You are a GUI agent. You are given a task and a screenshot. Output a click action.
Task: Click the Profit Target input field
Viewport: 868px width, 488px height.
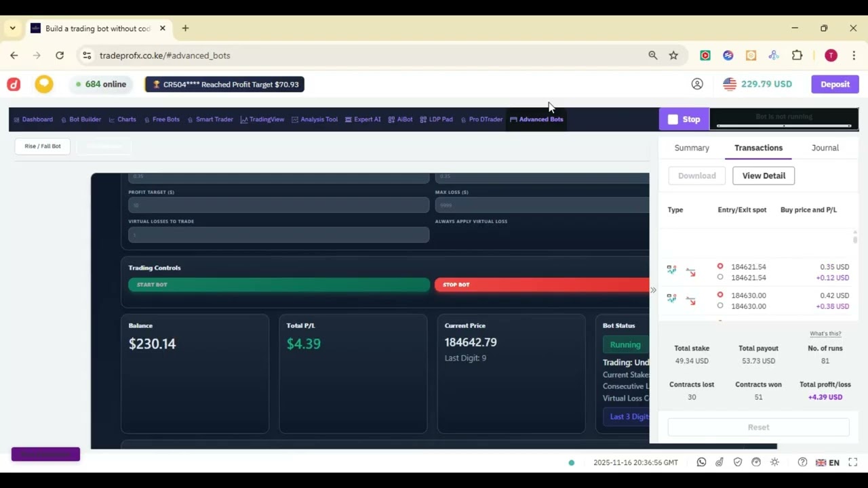coord(279,205)
